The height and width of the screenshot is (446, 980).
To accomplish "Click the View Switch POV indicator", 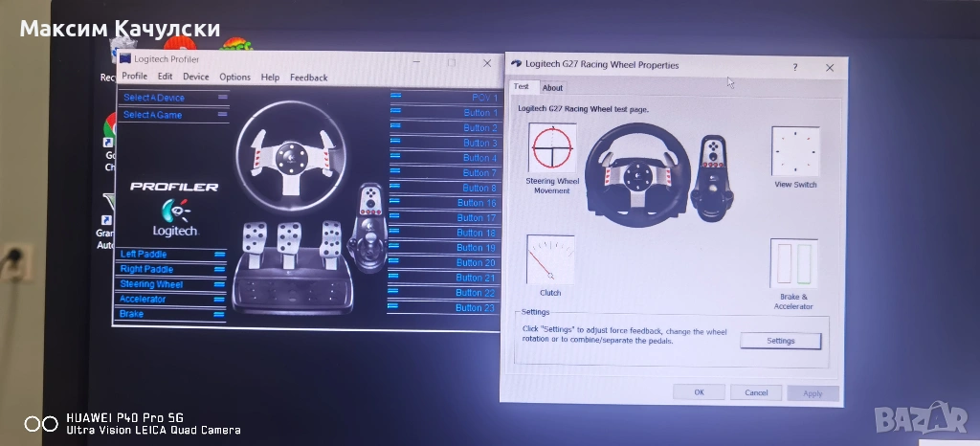I will tap(794, 151).
